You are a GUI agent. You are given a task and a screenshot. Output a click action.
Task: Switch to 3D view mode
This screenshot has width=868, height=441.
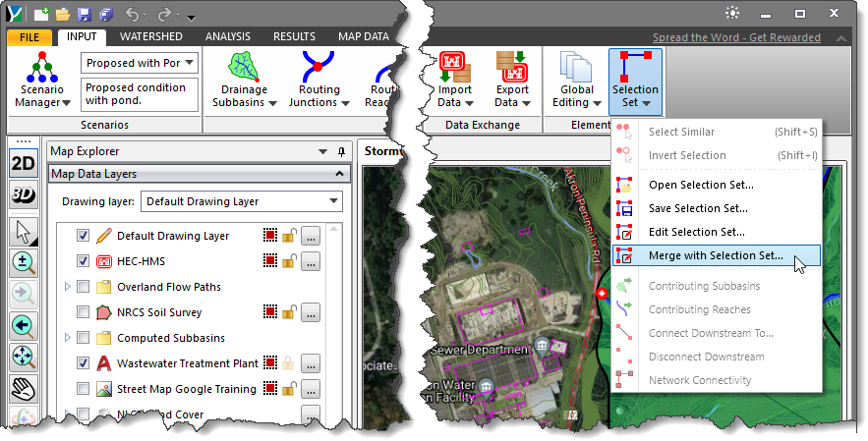tap(24, 194)
